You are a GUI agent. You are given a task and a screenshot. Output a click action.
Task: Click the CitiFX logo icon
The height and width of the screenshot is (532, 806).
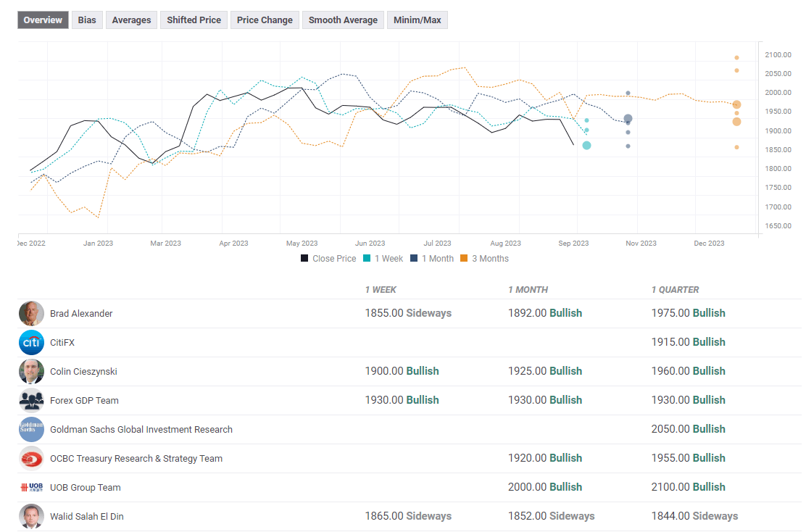point(31,342)
